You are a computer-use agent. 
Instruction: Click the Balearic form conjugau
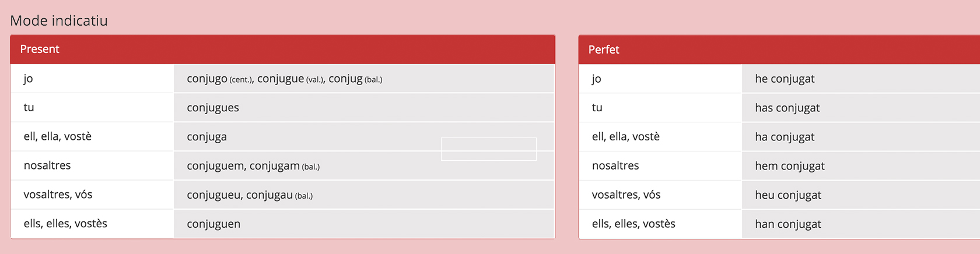pyautogui.click(x=269, y=195)
